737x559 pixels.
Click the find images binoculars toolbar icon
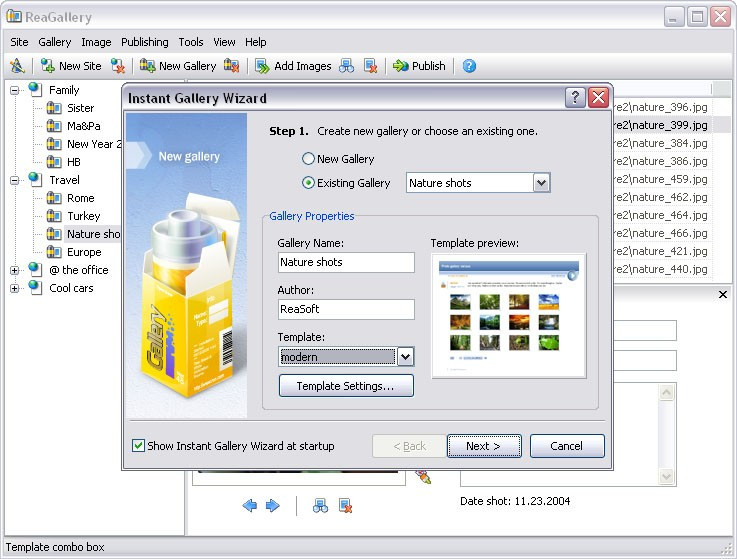[x=346, y=66]
